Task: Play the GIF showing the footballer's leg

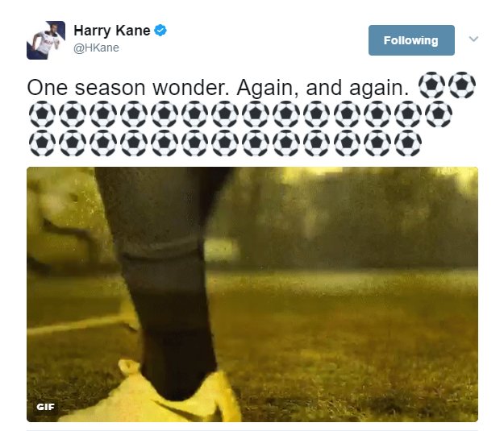Action: tap(252, 294)
